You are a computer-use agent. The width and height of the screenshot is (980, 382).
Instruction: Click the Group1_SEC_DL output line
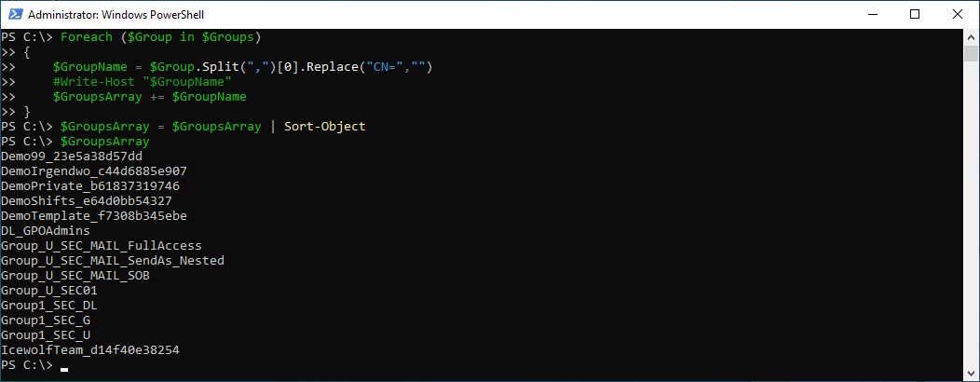pyautogui.click(x=49, y=306)
